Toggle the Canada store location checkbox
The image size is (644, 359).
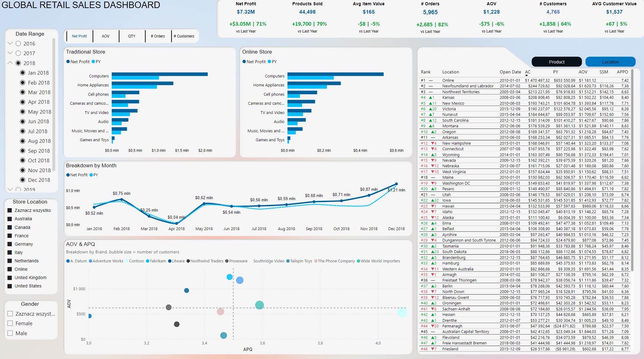coord(10,227)
